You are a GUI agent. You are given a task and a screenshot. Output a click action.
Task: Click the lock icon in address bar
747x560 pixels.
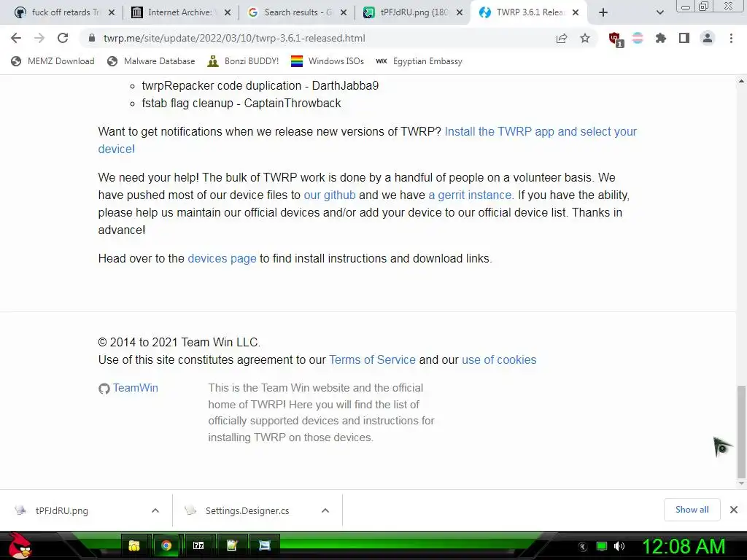[91, 38]
